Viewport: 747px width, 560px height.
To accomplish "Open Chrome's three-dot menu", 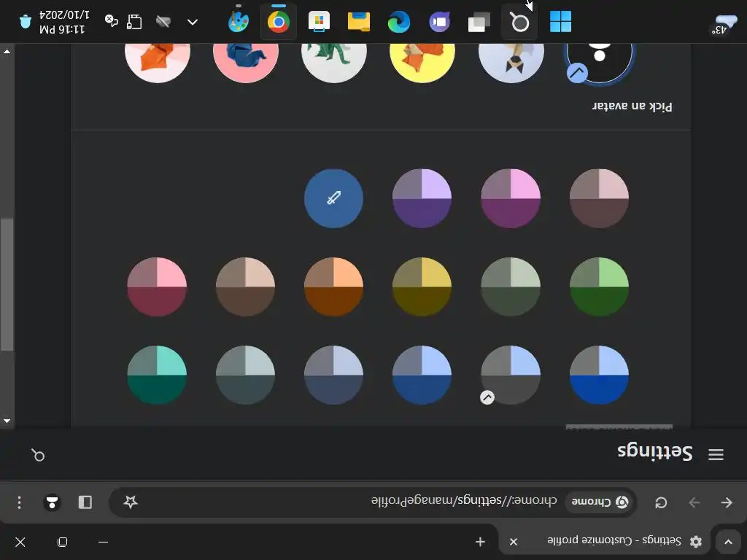I will coord(19,502).
